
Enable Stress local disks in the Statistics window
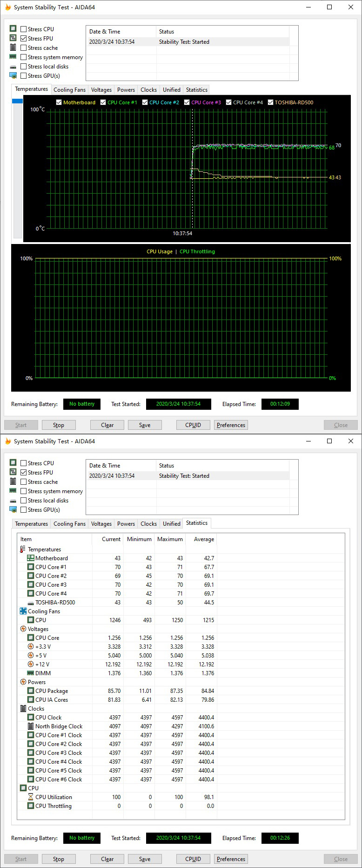point(23,500)
